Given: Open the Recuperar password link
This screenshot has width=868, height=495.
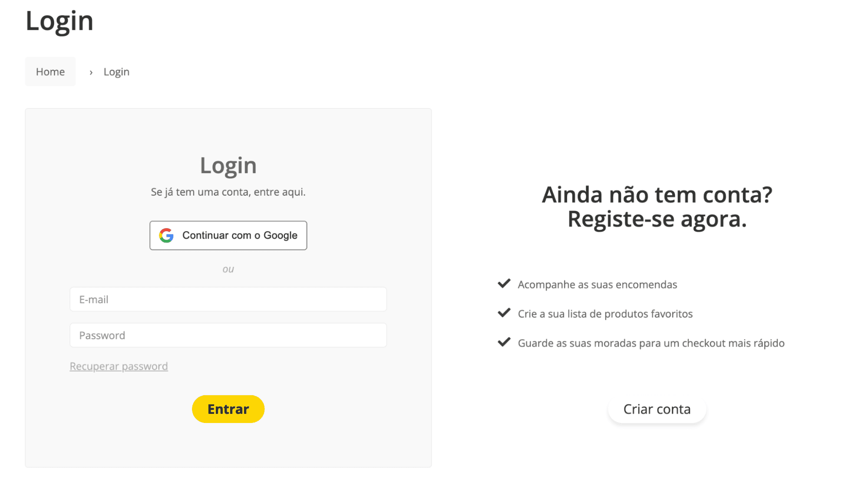Looking at the screenshot, I should pos(119,366).
